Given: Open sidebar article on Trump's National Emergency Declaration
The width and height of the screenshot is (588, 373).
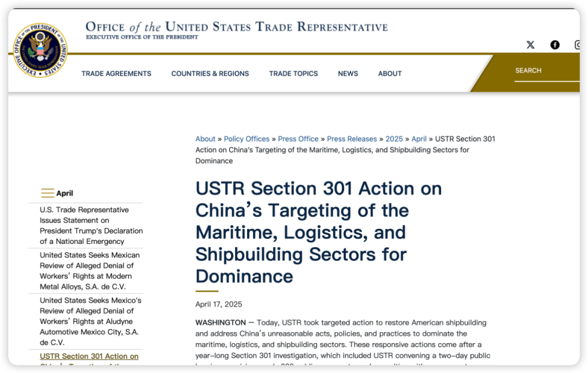Looking at the screenshot, I should tap(91, 225).
